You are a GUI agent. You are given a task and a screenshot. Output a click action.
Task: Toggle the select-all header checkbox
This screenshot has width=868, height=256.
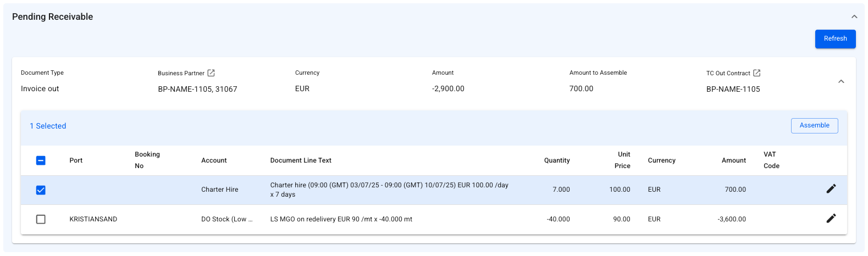click(41, 160)
